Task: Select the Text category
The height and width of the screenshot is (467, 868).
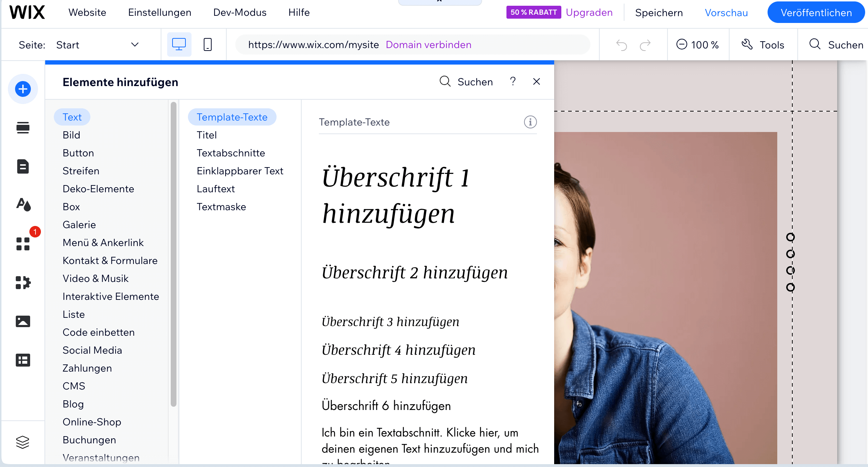Action: (72, 117)
